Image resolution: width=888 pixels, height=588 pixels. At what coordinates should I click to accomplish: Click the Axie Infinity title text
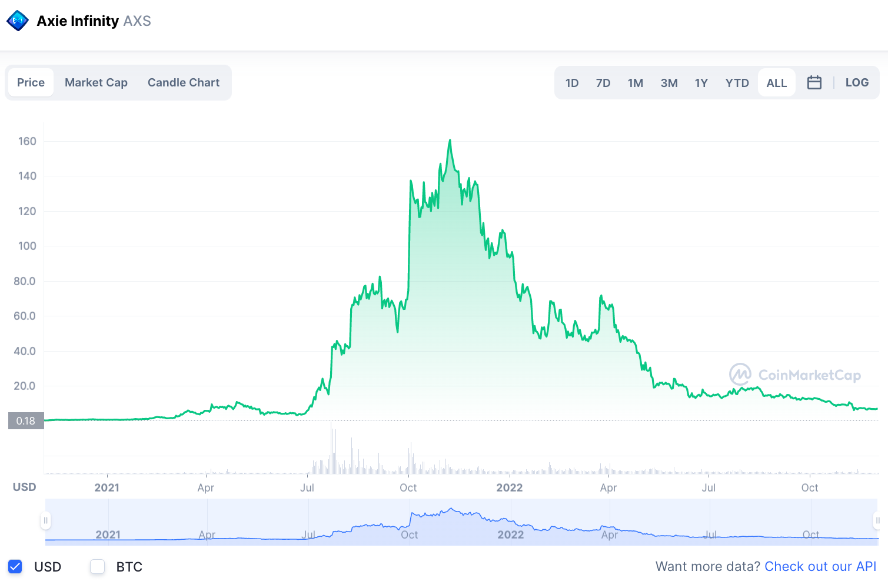(78, 21)
